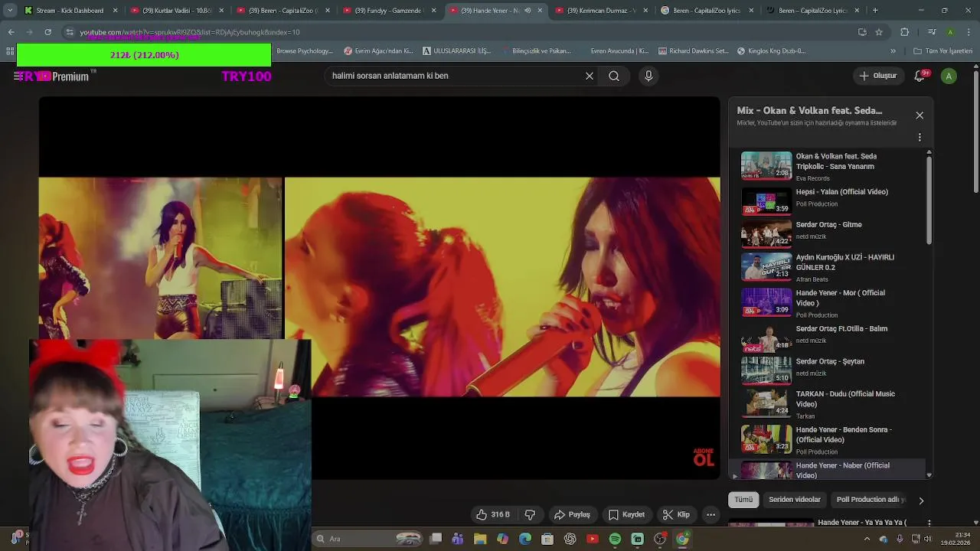Click the Oluştur create button
Viewport: 980px width, 551px height.
877,76
